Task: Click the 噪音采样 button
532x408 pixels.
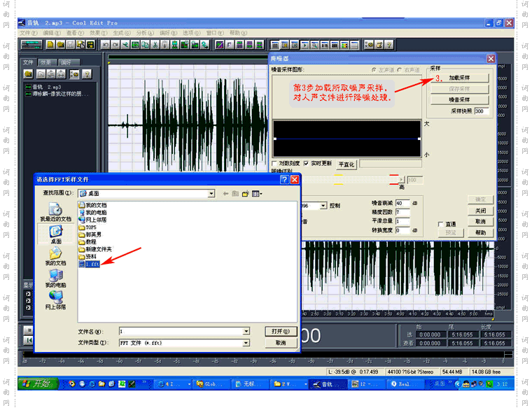Action: [x=459, y=99]
